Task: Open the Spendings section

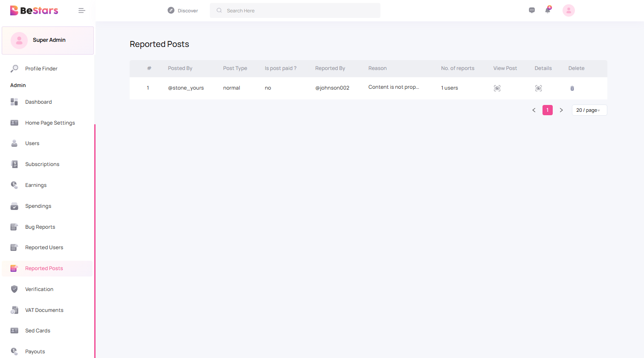Action: click(38, 206)
